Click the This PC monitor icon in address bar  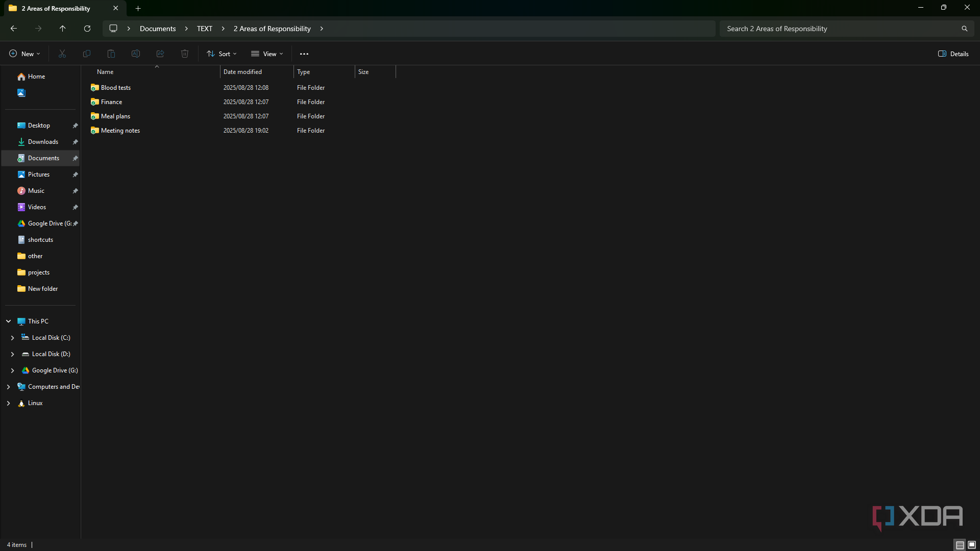(x=113, y=29)
